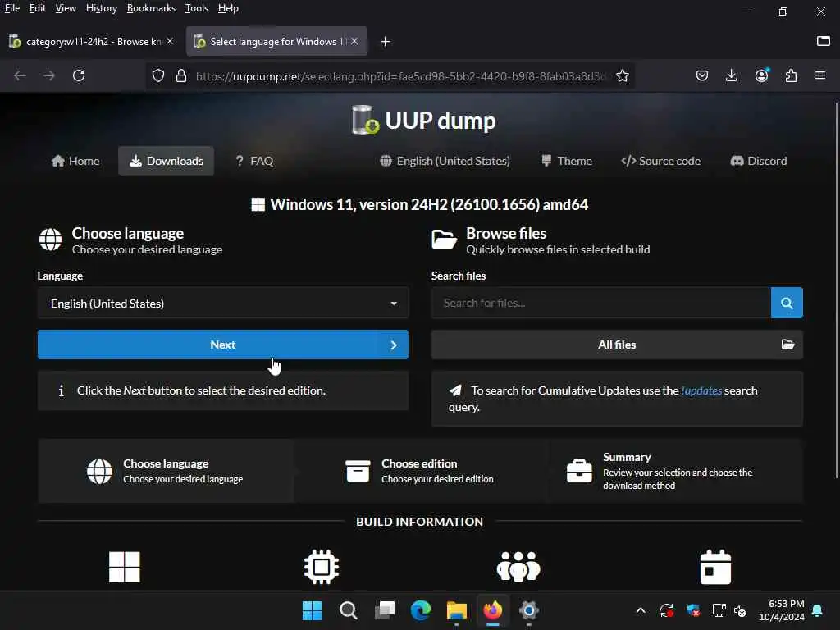Click the UUP dump logo
Screen dimensions: 840x630
coord(423,120)
